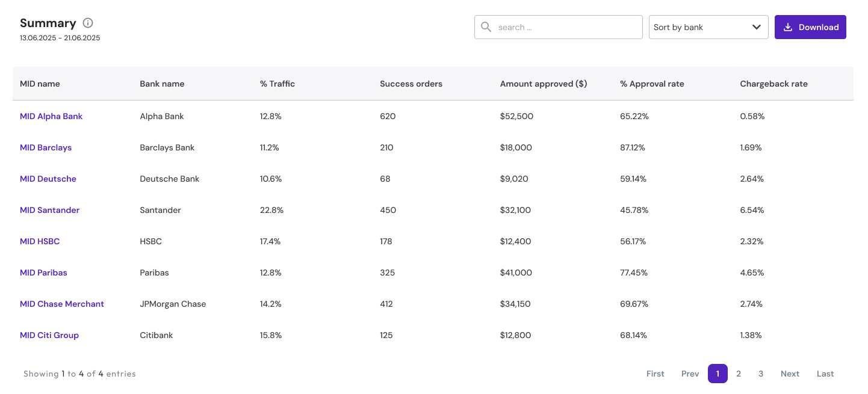
Task: Click the % Traffic column header
Action: tap(277, 84)
